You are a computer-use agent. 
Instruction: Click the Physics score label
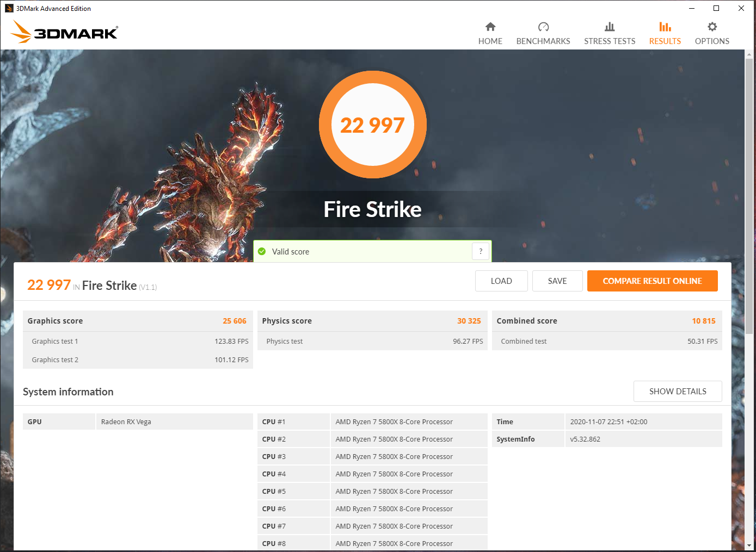click(287, 321)
